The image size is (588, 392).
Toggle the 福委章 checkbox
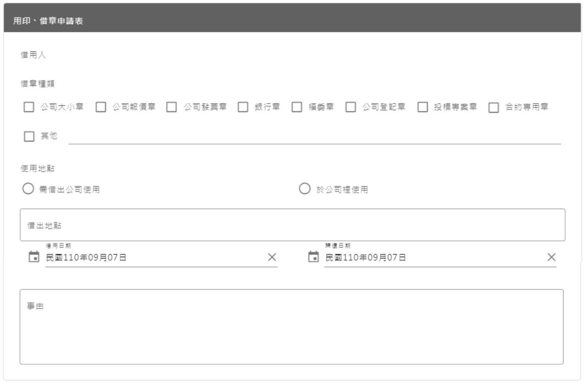coord(297,107)
